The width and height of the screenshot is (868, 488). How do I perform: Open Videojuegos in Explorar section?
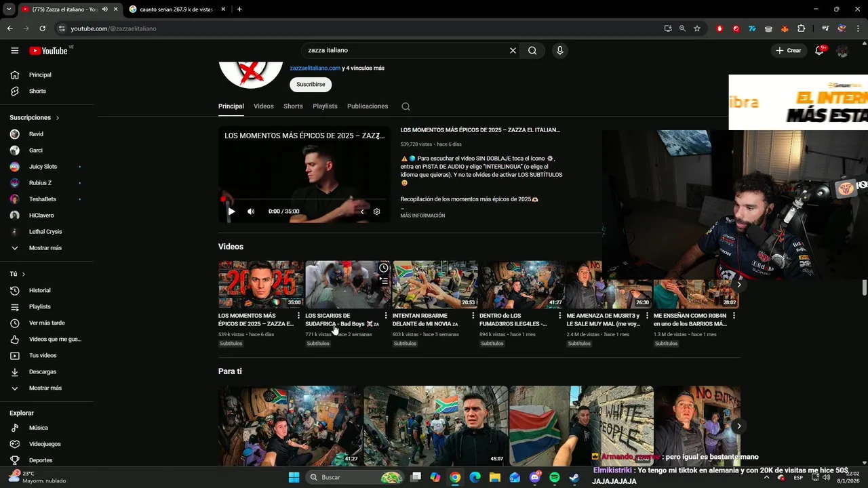click(x=45, y=445)
